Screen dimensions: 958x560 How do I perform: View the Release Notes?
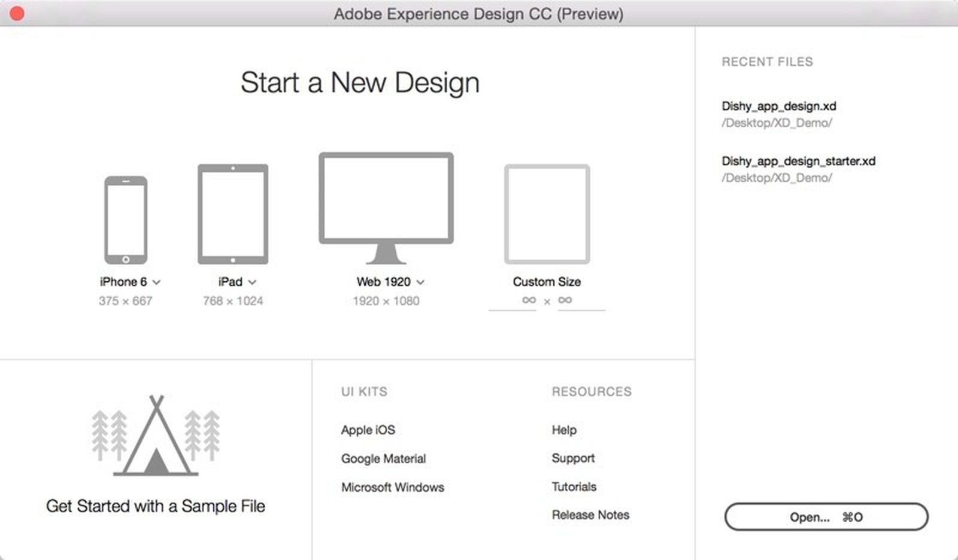590,515
